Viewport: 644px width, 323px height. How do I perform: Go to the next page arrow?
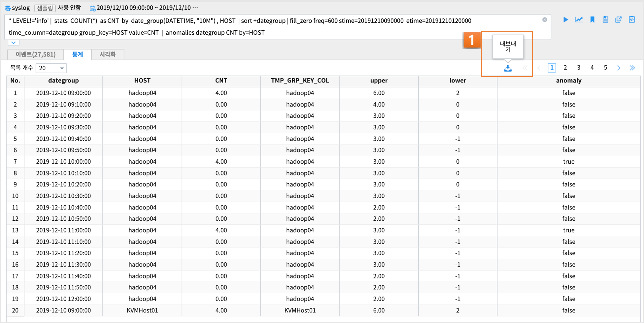619,68
